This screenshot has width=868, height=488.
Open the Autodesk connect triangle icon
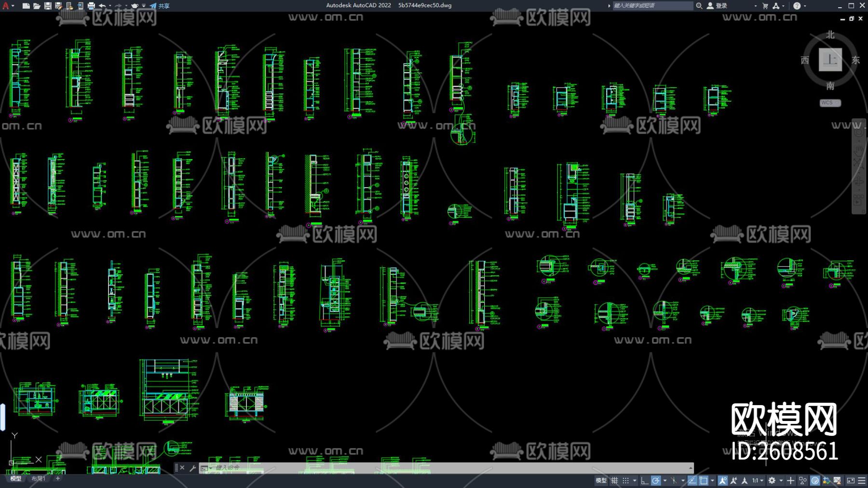pos(776,6)
